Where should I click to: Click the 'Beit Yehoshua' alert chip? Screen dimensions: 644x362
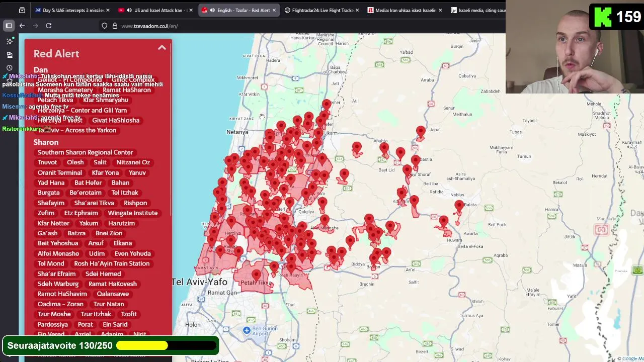(x=58, y=243)
